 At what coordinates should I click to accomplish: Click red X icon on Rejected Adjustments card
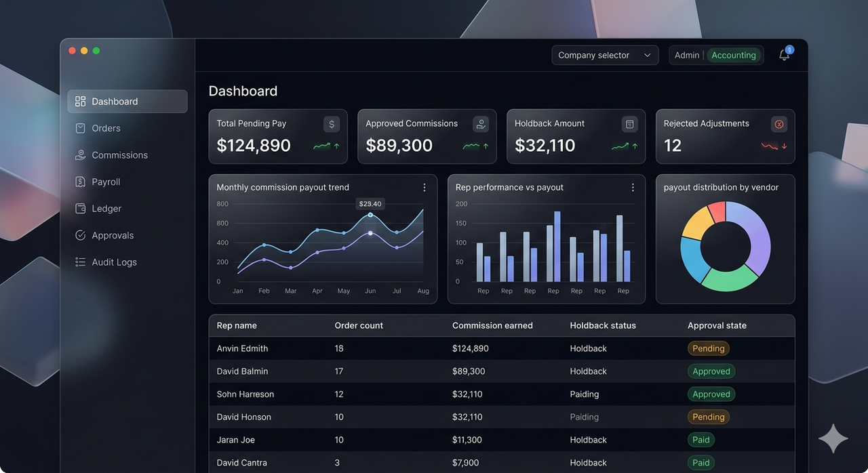779,124
